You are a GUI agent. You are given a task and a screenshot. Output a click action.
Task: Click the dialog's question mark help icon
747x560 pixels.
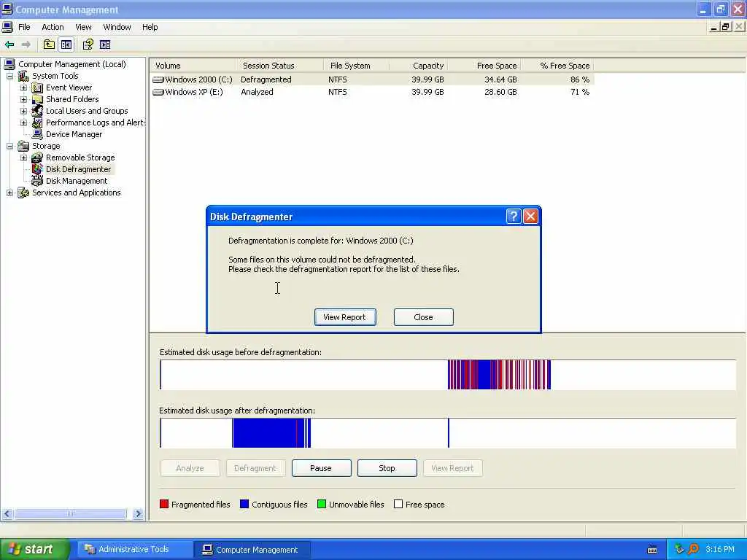click(x=513, y=217)
